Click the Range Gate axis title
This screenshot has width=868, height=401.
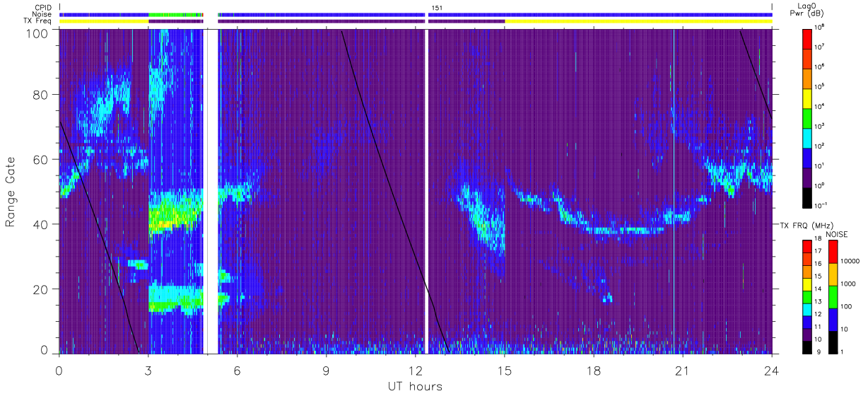coord(11,192)
